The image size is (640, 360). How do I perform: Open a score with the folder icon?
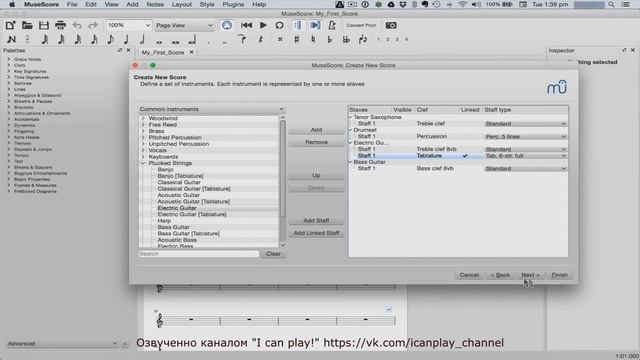tap(27, 25)
